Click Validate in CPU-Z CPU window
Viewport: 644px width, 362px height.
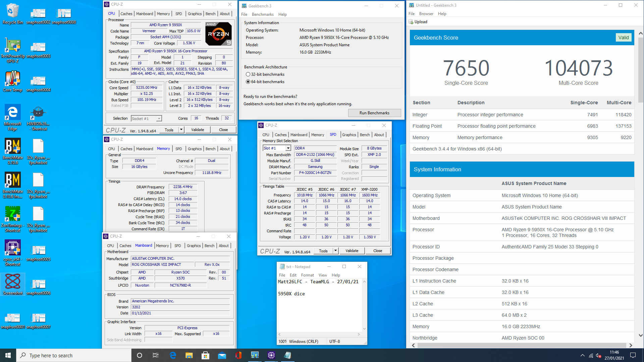[x=198, y=130]
